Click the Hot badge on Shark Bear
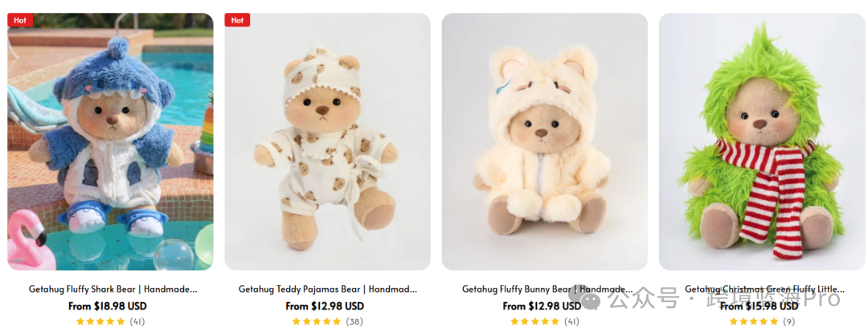868x332 pixels. point(20,20)
